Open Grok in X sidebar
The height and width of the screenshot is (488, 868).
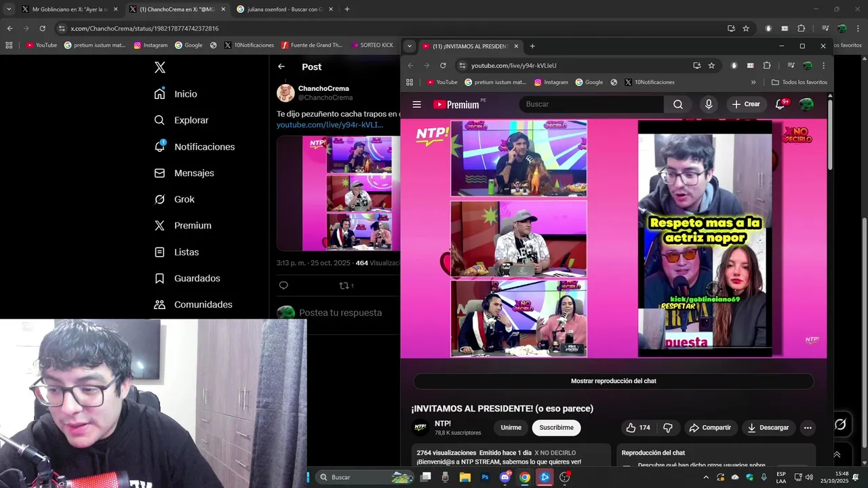click(x=174, y=199)
